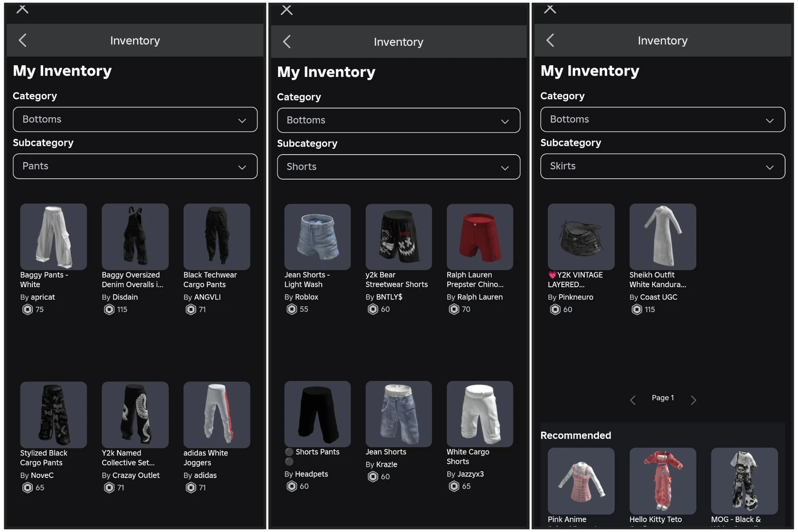Click back arrow in Skirts inventory panel
This screenshot has height=532, width=798.
click(550, 40)
